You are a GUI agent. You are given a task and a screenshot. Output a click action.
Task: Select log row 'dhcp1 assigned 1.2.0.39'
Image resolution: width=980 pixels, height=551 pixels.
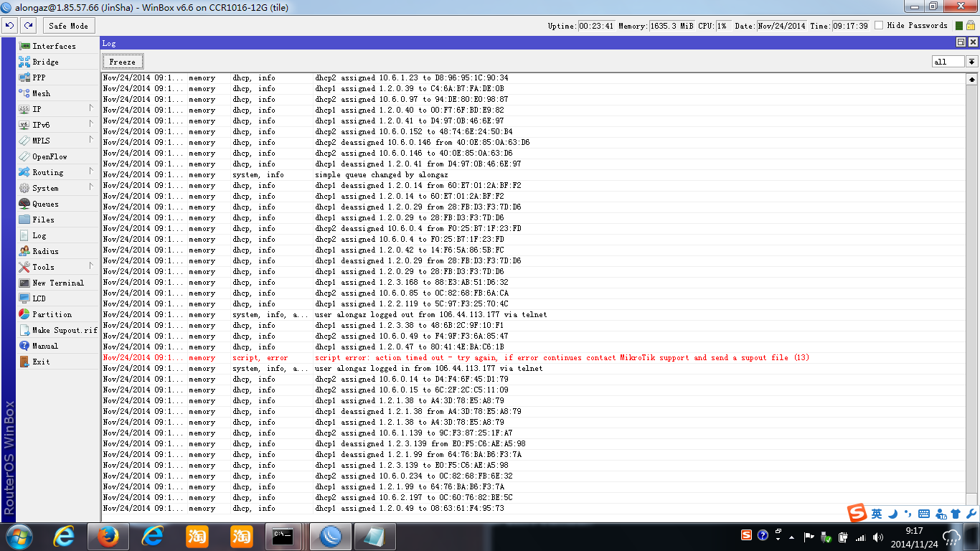(534, 88)
